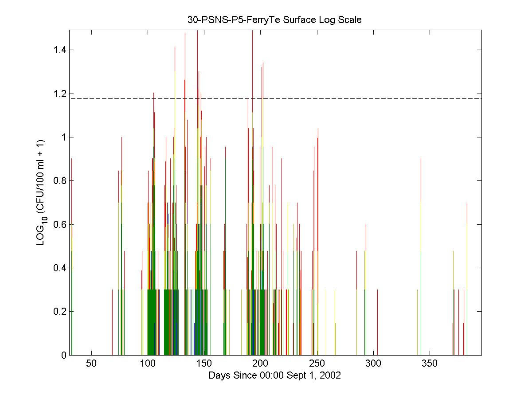Click y-axis tick label 1

pos(63,137)
